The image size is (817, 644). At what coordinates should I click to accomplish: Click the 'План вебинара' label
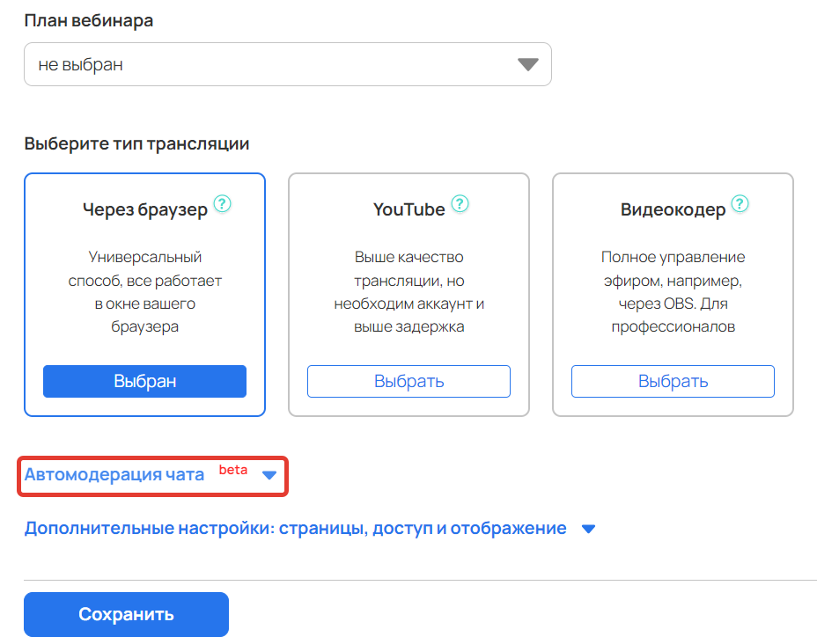click(x=89, y=21)
